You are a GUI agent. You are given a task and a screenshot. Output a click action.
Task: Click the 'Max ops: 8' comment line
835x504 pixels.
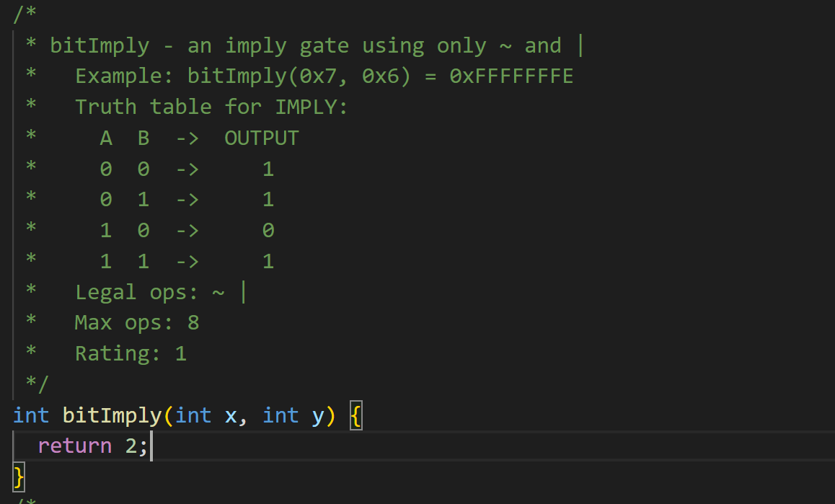pos(137,323)
